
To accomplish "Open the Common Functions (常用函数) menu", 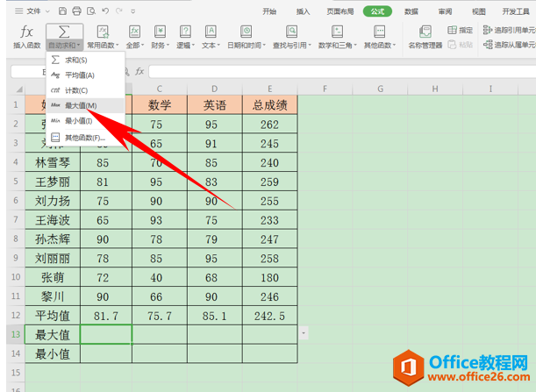I will coord(103,37).
